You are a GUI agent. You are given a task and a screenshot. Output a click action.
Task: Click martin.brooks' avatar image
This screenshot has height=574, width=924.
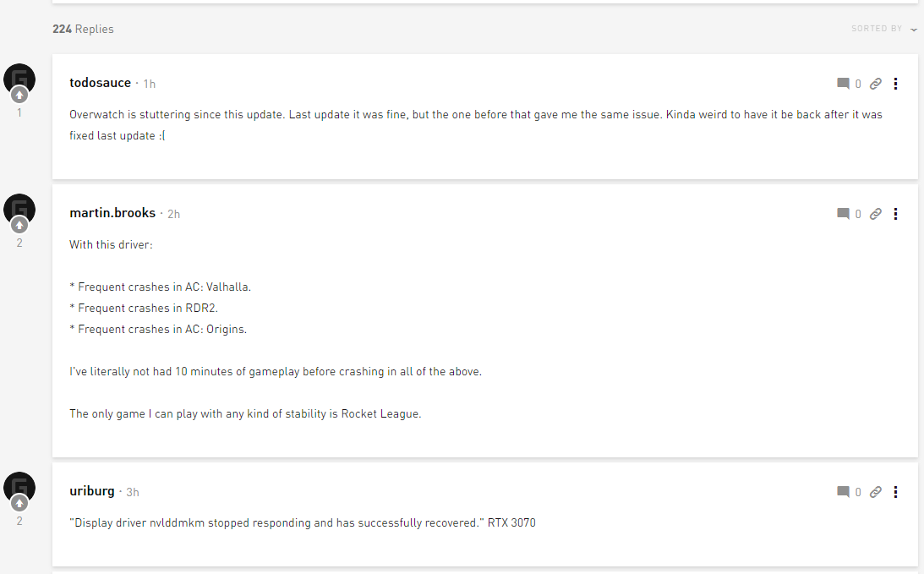[x=19, y=206]
